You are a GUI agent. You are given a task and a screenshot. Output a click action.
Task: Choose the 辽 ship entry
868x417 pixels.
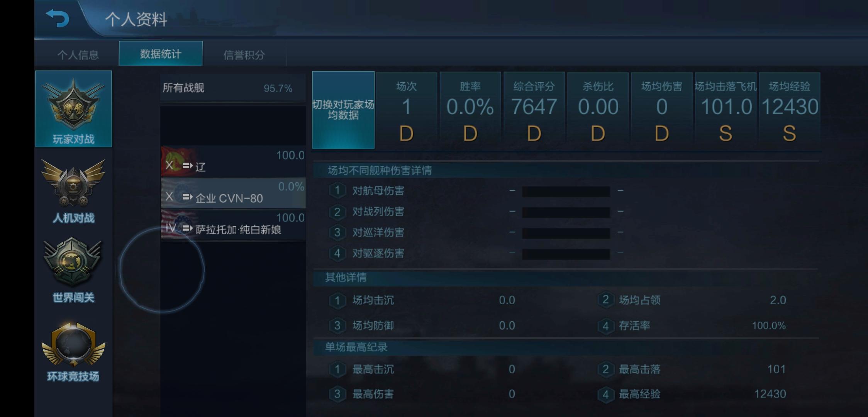[x=233, y=162]
